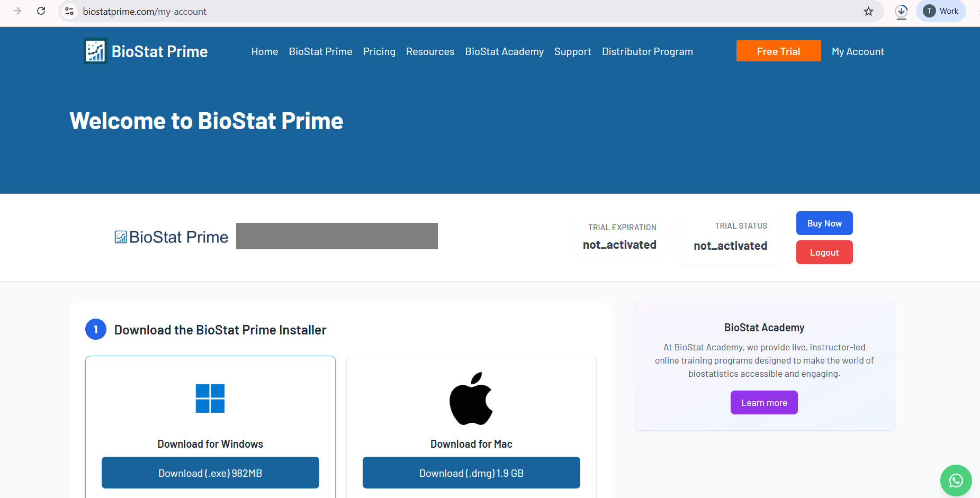Click the browser address bar URL

point(145,12)
